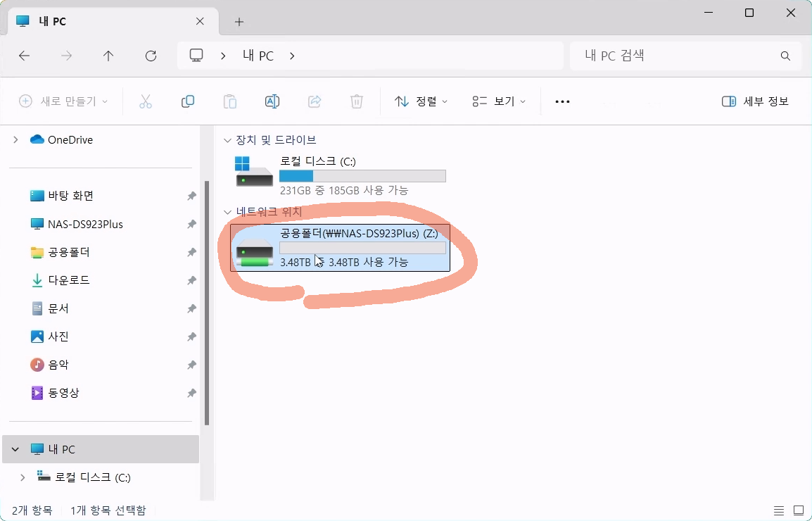Click the Cut scissors icon in toolbar
The width and height of the screenshot is (812, 521).
(x=146, y=101)
